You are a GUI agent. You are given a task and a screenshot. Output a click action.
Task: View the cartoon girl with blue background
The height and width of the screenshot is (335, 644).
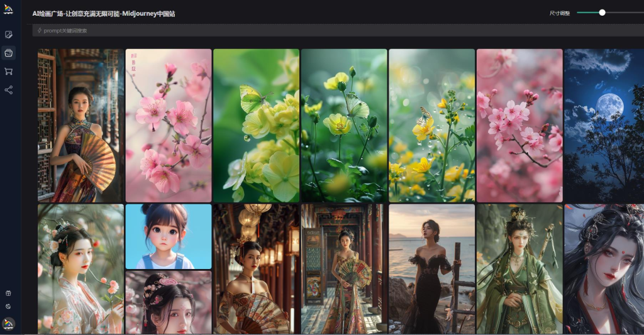pyautogui.click(x=169, y=236)
